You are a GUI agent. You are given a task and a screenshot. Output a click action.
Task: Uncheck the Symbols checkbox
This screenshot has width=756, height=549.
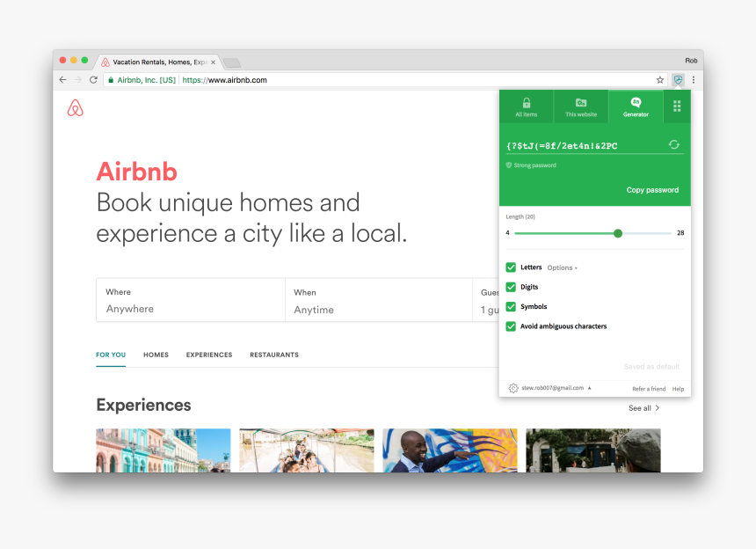[511, 307]
